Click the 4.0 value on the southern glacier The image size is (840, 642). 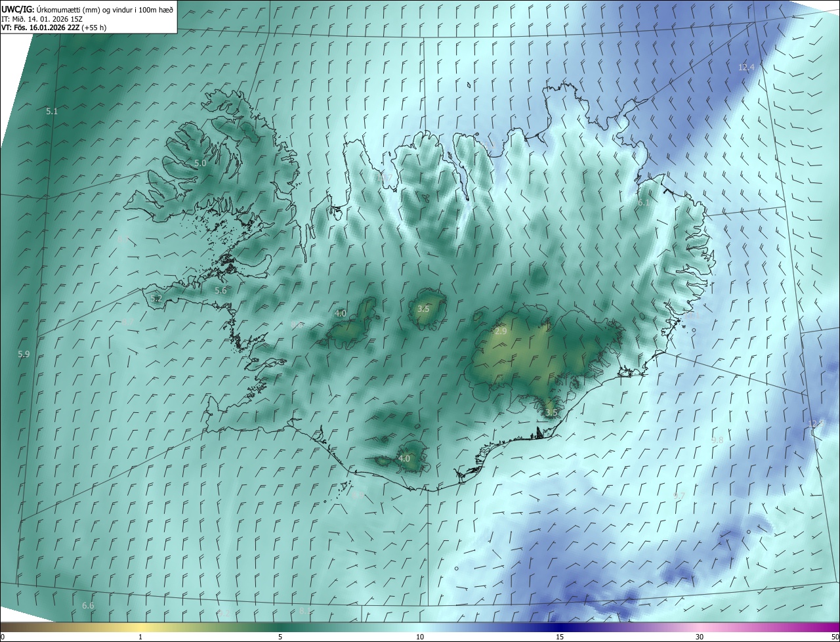click(x=404, y=458)
